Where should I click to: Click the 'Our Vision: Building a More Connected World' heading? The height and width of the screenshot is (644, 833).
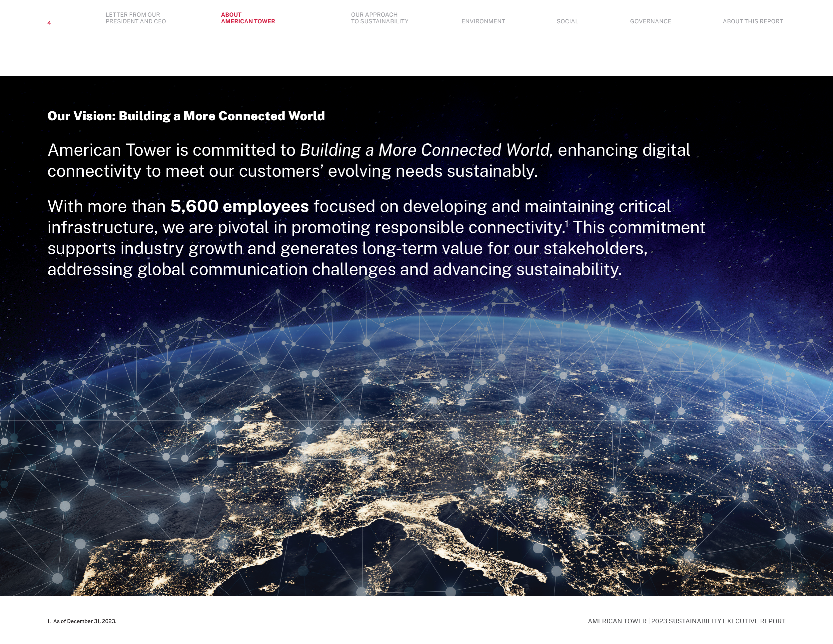(186, 116)
